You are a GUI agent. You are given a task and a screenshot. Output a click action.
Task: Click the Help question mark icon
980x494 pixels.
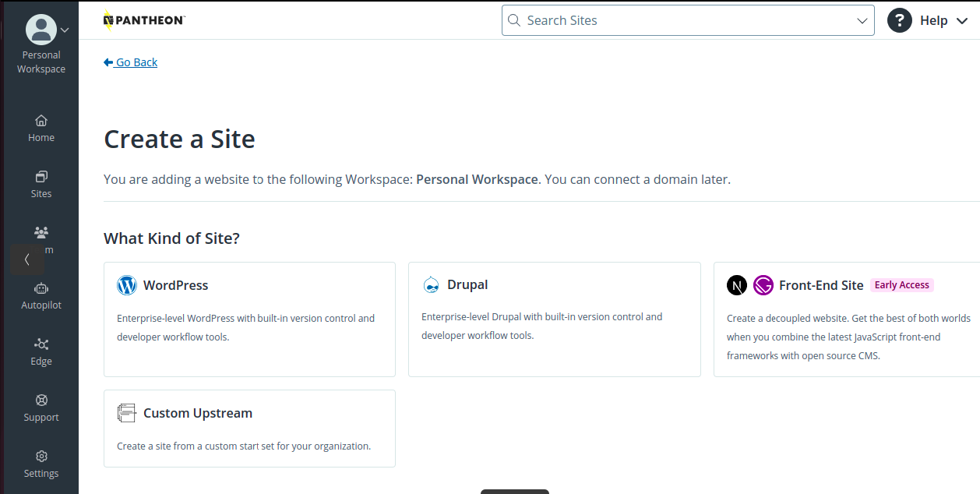(900, 20)
